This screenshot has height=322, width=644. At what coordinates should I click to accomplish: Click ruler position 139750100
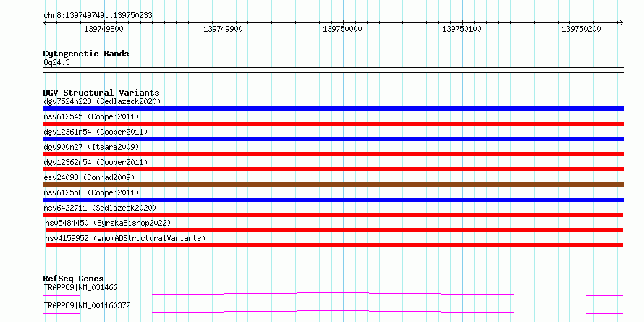tap(462, 29)
